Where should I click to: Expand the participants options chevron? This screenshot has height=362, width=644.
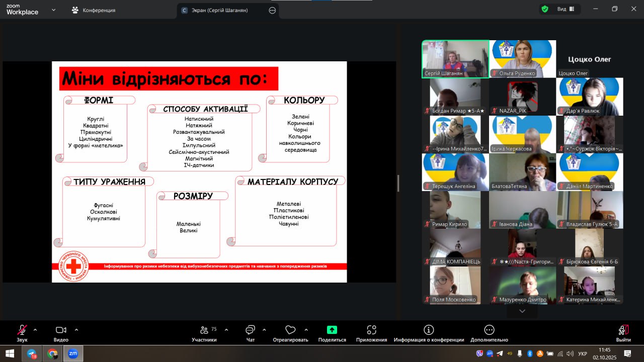[x=226, y=330]
